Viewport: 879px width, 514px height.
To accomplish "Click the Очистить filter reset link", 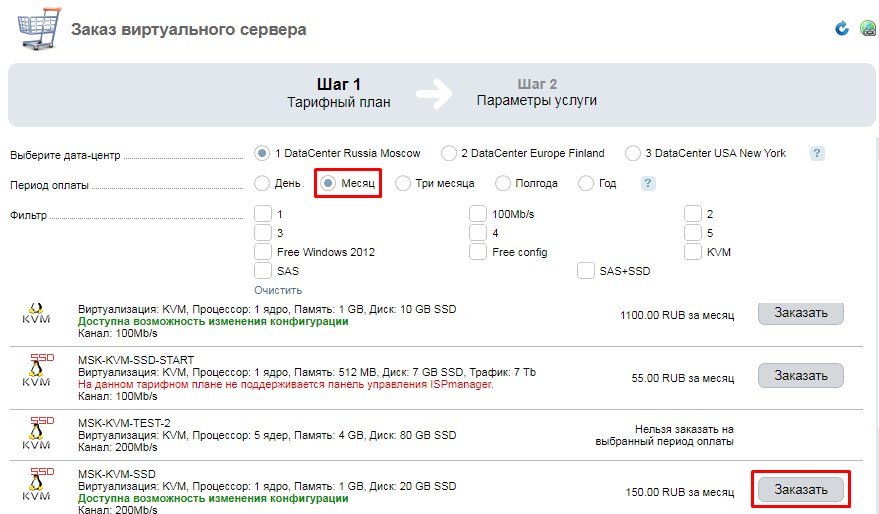I will click(277, 289).
